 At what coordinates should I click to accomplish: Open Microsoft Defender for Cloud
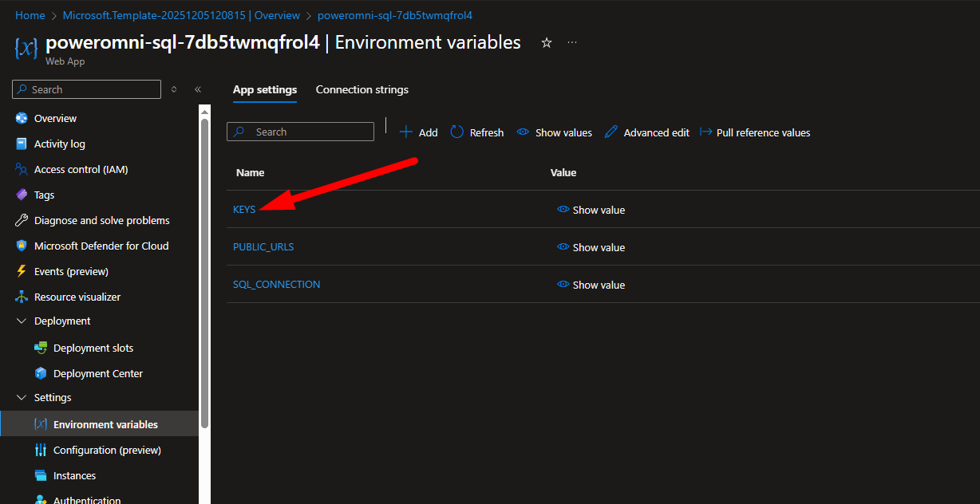click(x=101, y=246)
